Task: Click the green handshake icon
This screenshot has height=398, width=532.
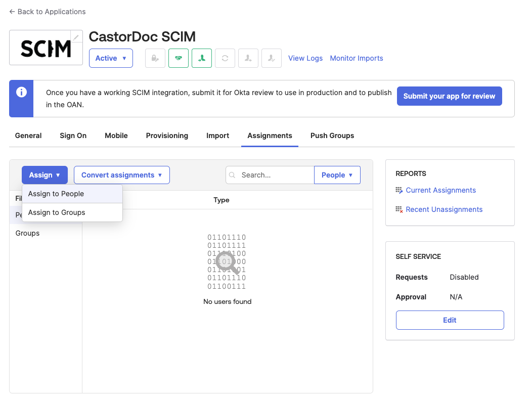Action: [179, 58]
